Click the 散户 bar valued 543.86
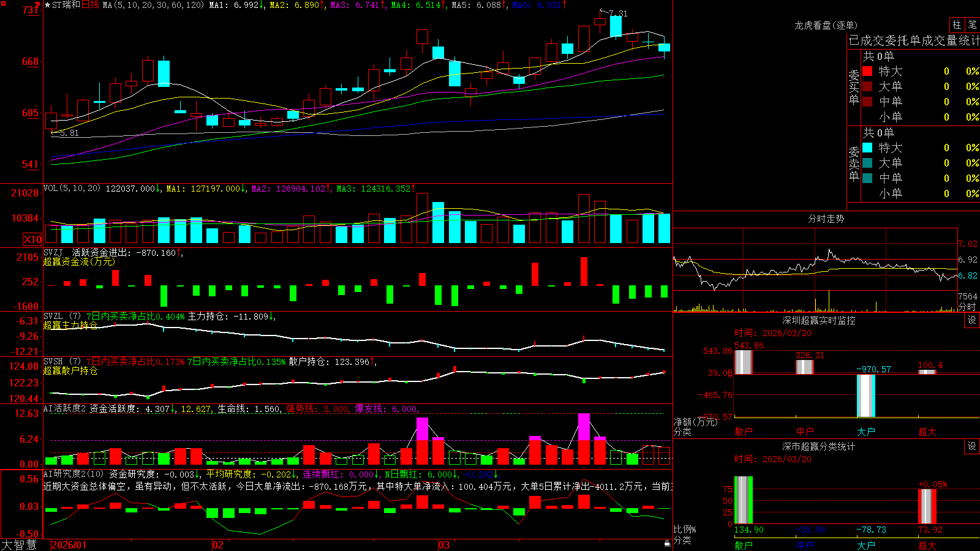Viewport: 980px width, 551px height. pyautogui.click(x=744, y=362)
